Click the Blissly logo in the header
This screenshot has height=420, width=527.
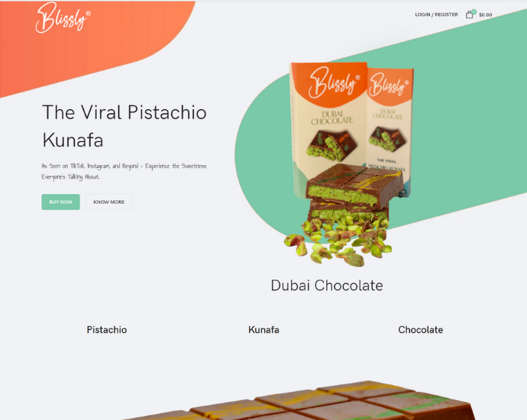tap(63, 18)
